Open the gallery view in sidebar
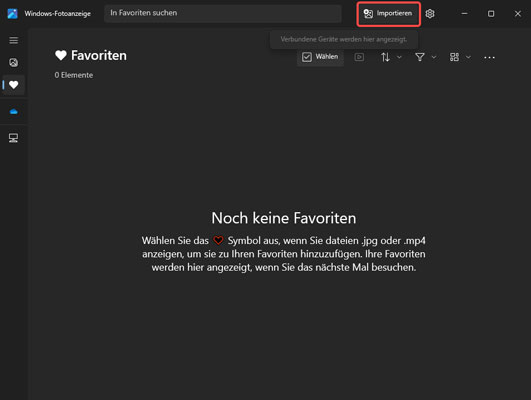This screenshot has height=400, width=531. [14, 63]
